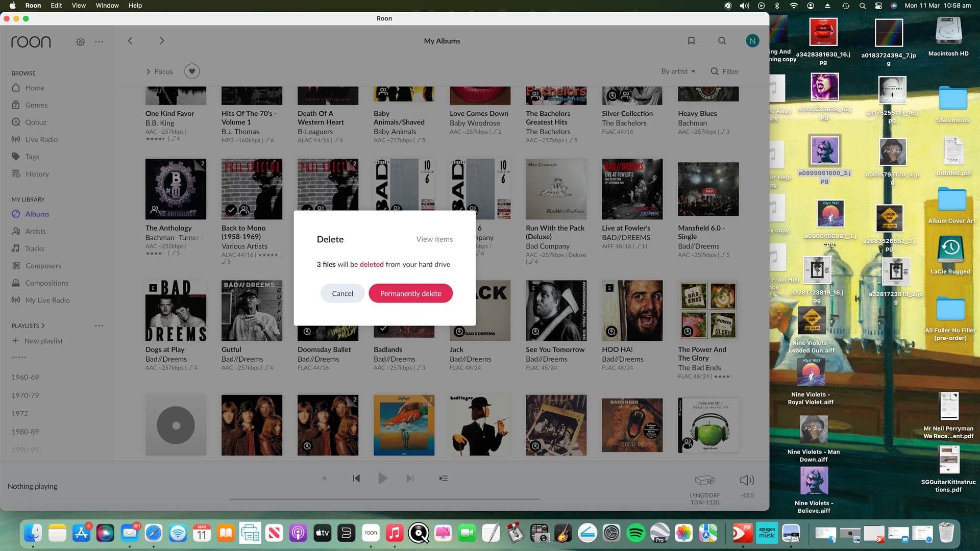Open the View menu

[79, 6]
